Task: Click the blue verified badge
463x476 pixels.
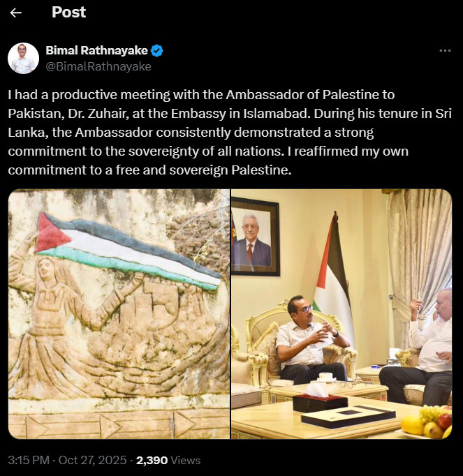Action: pyautogui.click(x=158, y=51)
